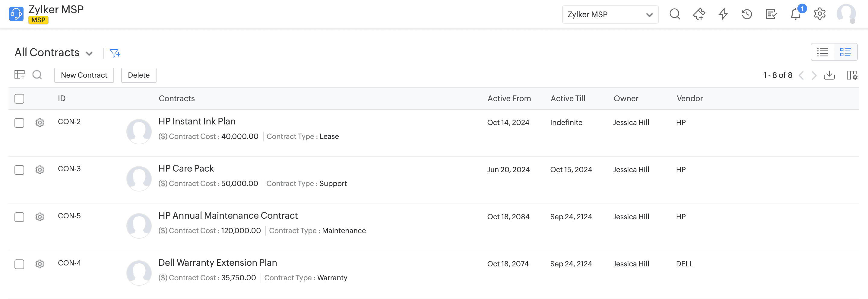Open the global search icon in header
Image resolution: width=868 pixels, height=299 pixels.
click(x=675, y=14)
